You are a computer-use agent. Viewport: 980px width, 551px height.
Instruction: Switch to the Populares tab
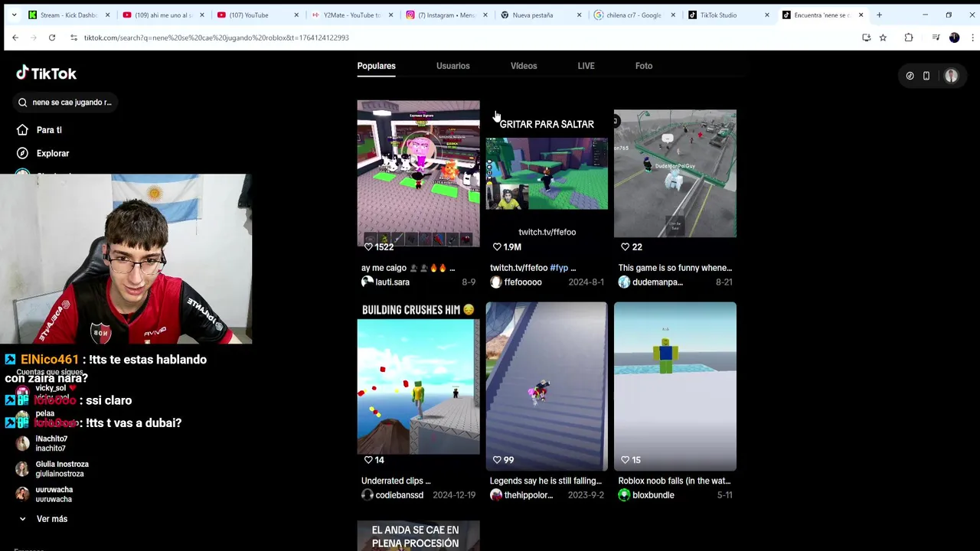[x=376, y=66]
